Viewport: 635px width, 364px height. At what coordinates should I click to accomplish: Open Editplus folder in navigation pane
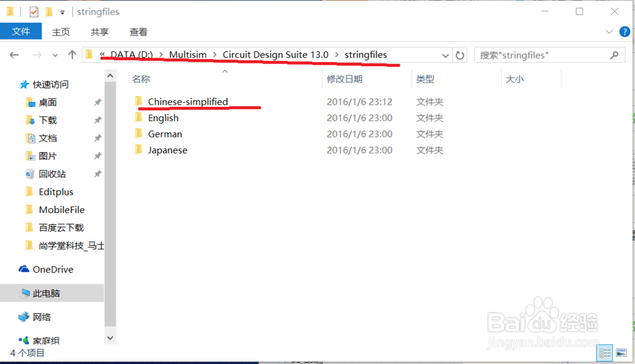pyautogui.click(x=56, y=192)
